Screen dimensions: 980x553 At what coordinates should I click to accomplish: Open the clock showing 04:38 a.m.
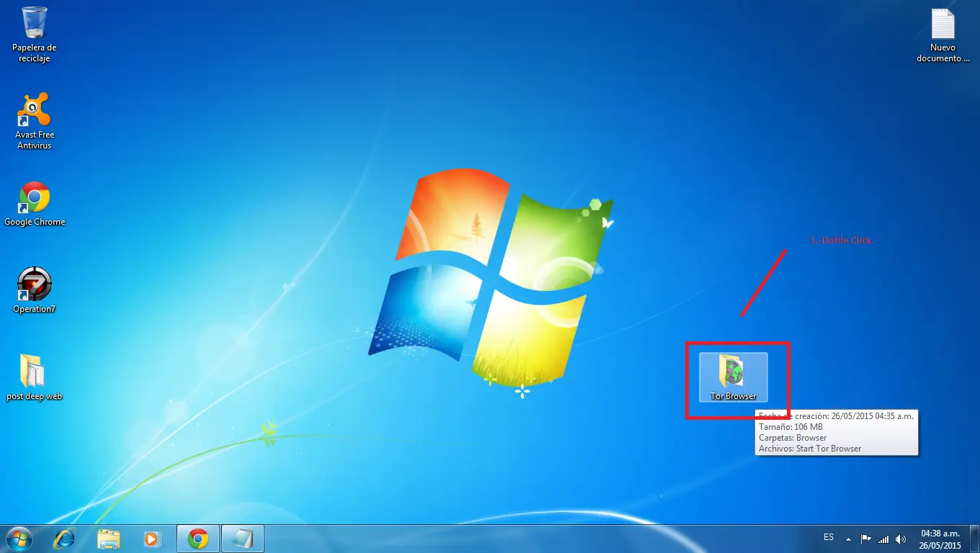[x=940, y=534]
